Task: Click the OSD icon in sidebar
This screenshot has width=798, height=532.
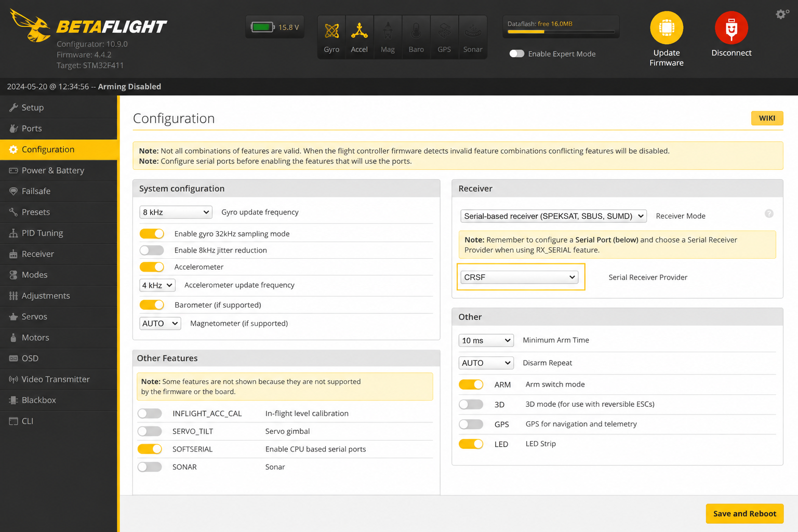Action: point(14,358)
